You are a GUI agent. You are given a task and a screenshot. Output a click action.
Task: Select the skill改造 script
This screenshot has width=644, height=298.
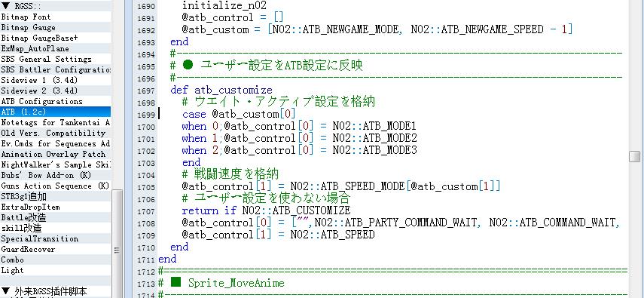(x=56, y=228)
